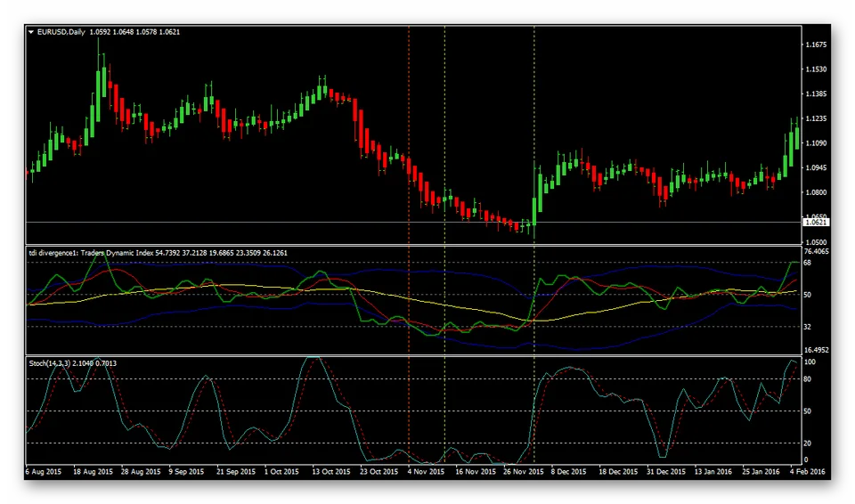
Task: Click the 28 Aug 2015 date label
Action: (x=141, y=471)
